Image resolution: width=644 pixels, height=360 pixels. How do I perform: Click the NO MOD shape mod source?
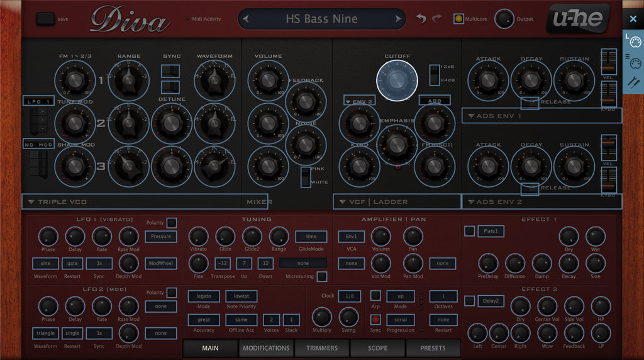(x=38, y=144)
